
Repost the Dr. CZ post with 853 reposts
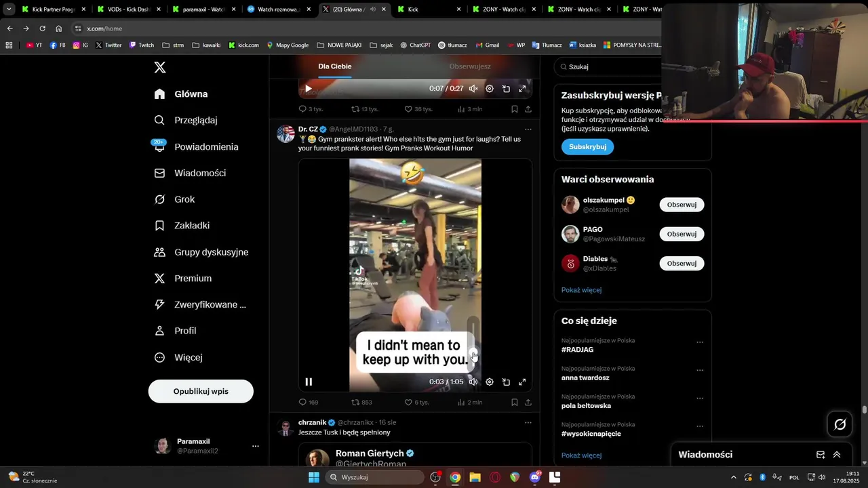(x=361, y=402)
